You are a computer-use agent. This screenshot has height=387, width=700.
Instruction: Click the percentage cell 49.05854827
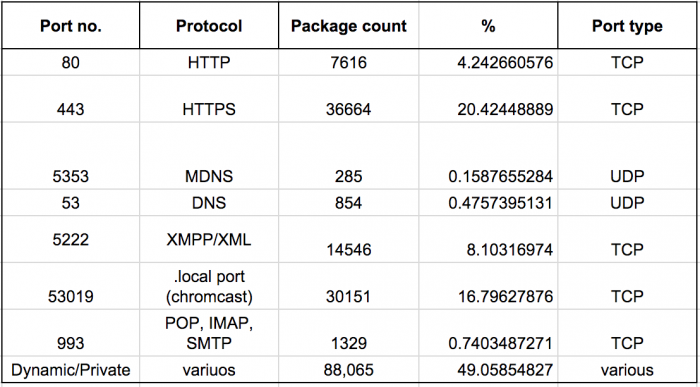[488, 370]
